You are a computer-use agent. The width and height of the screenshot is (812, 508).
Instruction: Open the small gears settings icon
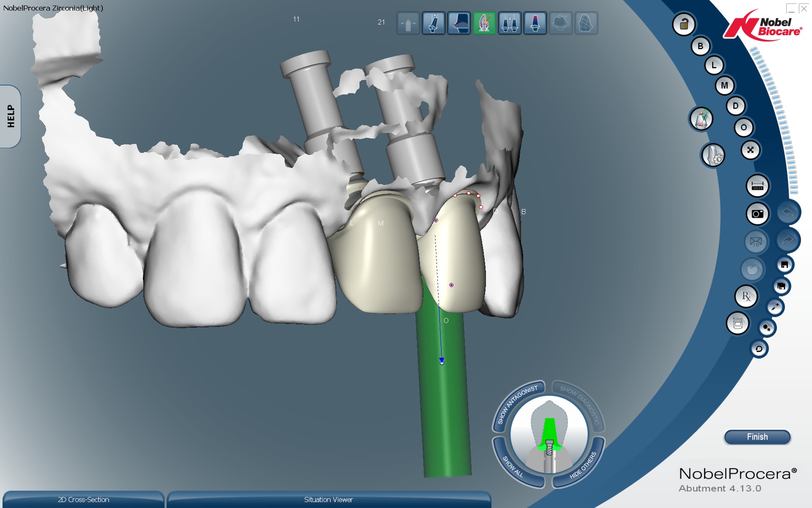click(766, 328)
